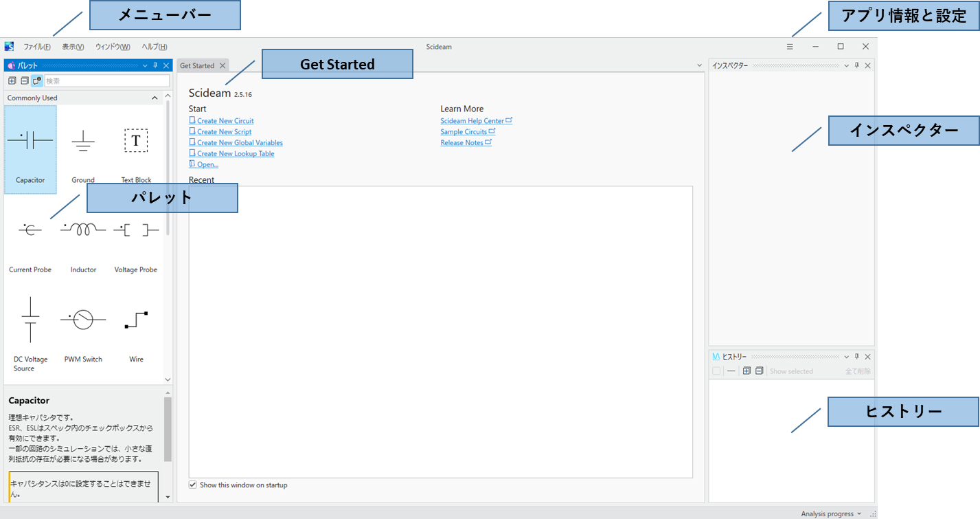Open the ウィンドウ(W) menu
The image size is (980, 519).
[113, 47]
